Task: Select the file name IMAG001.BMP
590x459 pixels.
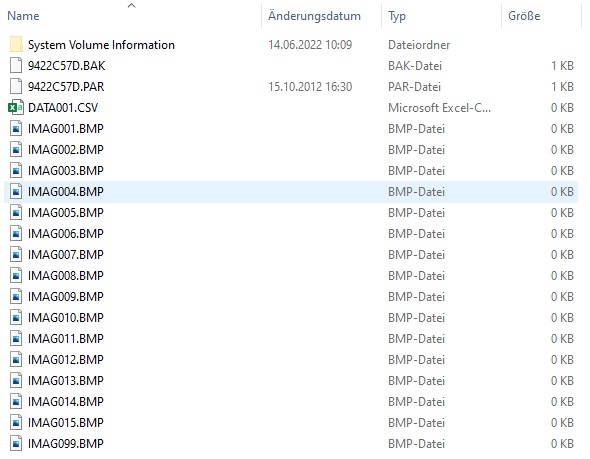Action: click(x=66, y=129)
